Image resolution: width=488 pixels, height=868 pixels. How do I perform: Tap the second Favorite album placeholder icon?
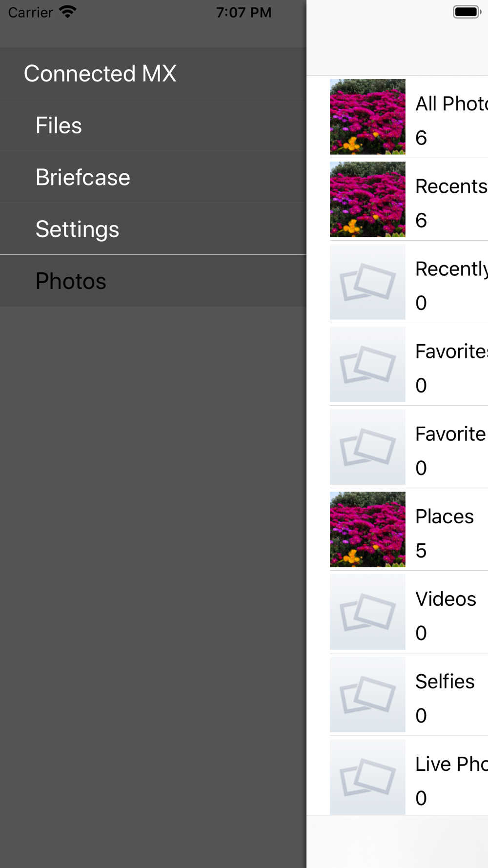coord(367,447)
